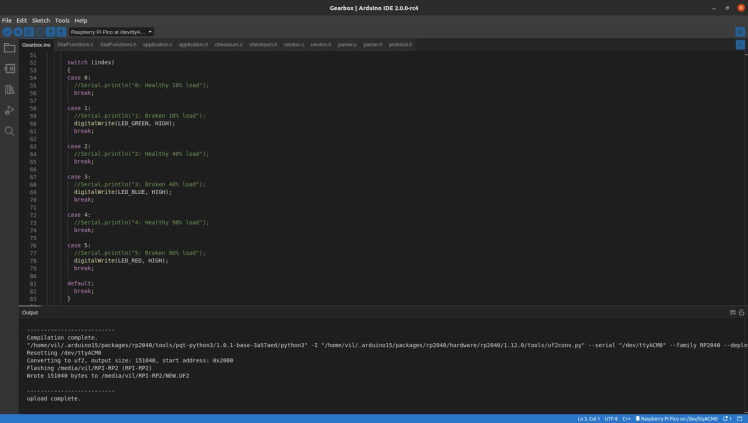Expand the Raspberry Pi Pico board selector
The height and width of the screenshot is (423, 748).
click(111, 32)
